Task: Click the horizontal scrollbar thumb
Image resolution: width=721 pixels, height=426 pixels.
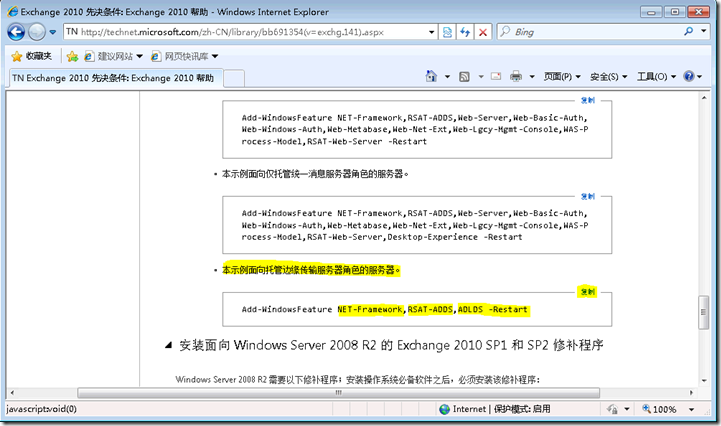Action: click(x=338, y=393)
